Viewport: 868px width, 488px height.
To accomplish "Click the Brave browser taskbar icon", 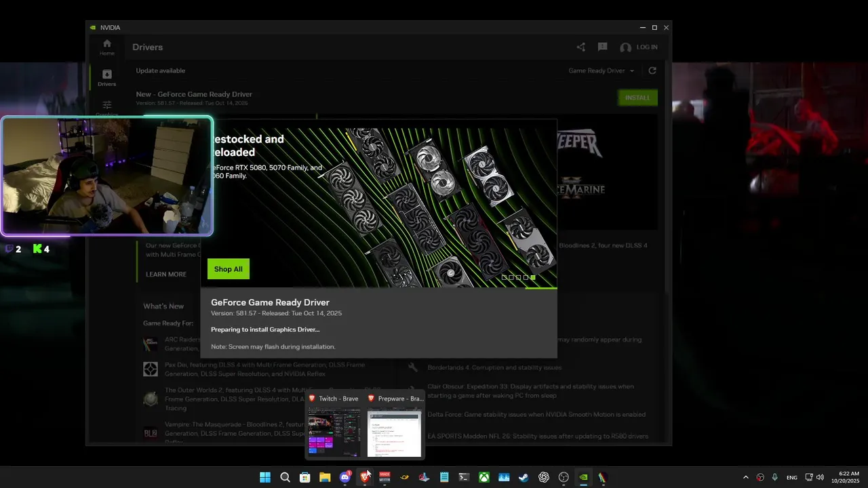I will [365, 477].
